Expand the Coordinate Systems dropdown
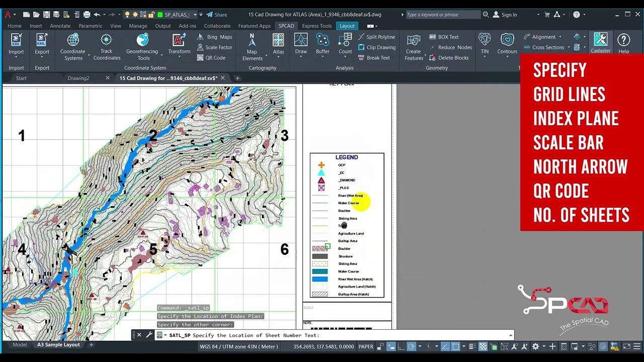 click(89, 55)
